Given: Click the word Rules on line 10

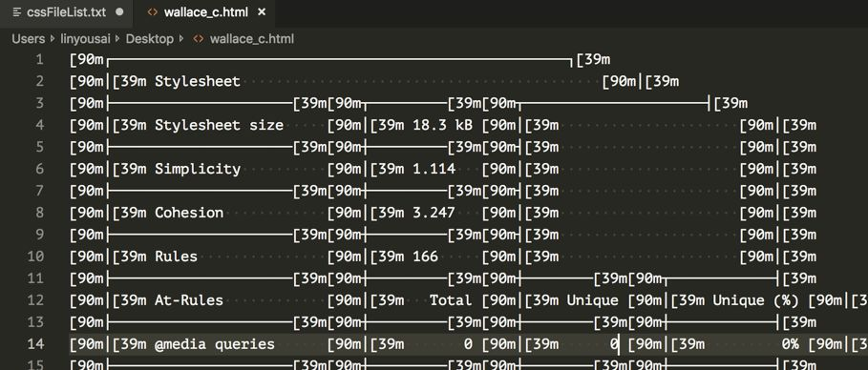Looking at the screenshot, I should 176,257.
